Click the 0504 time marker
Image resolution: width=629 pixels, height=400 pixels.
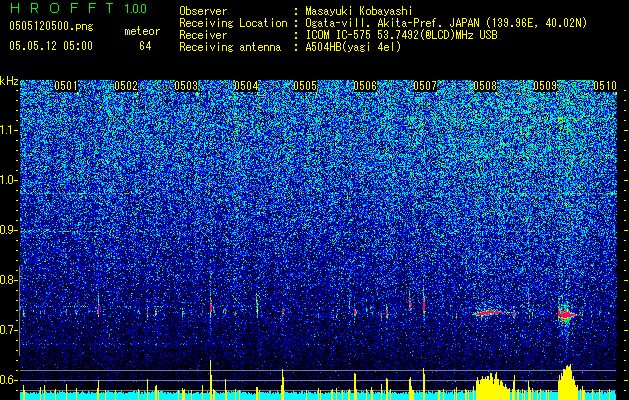coord(246,86)
